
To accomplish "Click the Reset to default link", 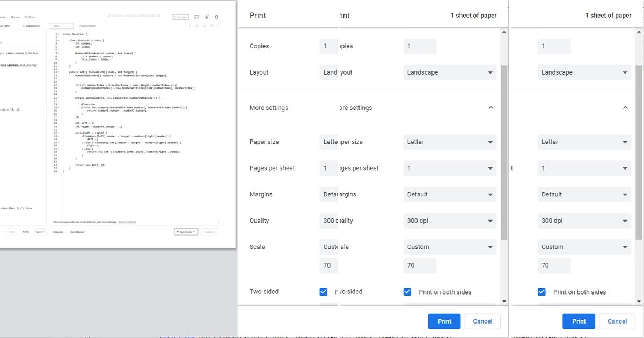I will [x=127, y=222].
